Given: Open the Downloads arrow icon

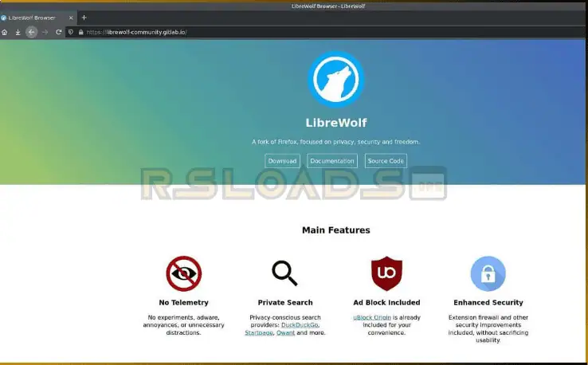Looking at the screenshot, I should (18, 32).
